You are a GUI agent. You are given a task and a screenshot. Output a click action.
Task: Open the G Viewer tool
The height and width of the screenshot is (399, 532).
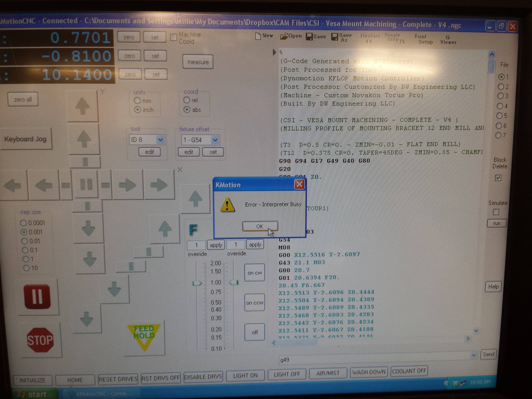(448, 40)
